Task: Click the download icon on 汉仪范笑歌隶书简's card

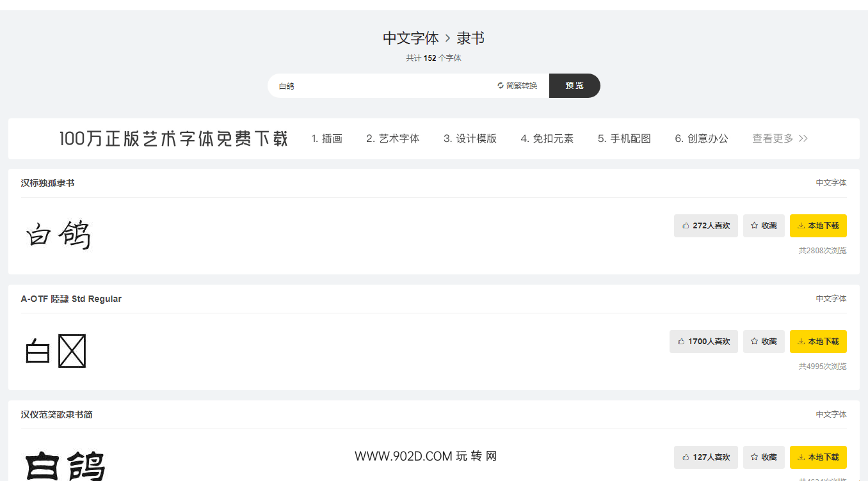Action: [x=800, y=457]
